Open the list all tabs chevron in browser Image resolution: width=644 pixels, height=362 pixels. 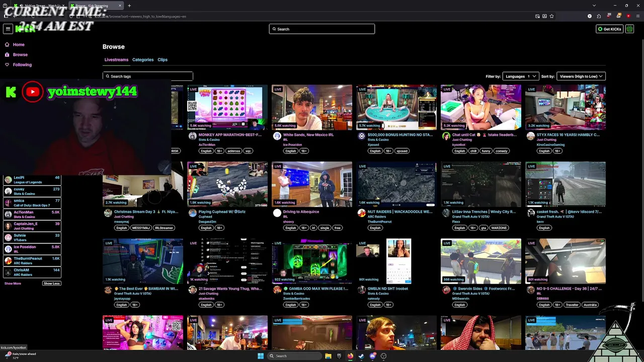594,6
